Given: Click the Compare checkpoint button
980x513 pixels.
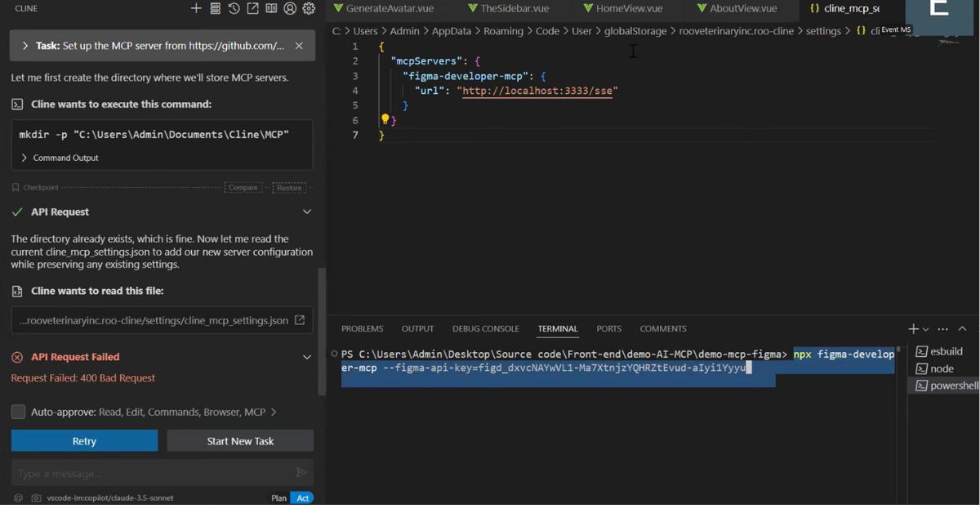Looking at the screenshot, I should tap(243, 187).
